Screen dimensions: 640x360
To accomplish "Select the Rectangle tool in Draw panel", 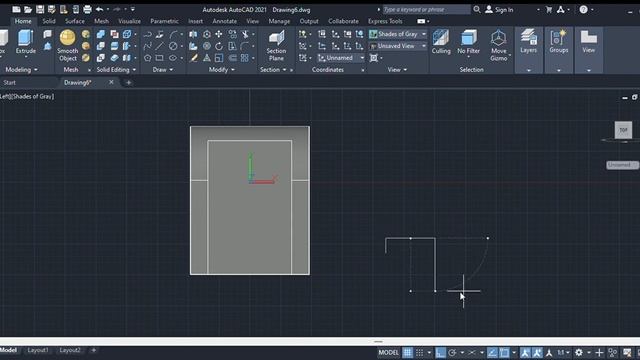I will (160, 58).
